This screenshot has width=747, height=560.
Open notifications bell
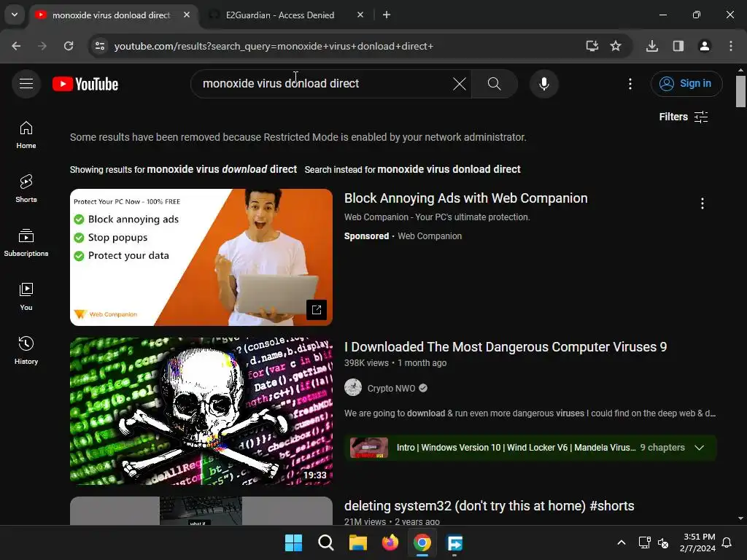pos(727,542)
